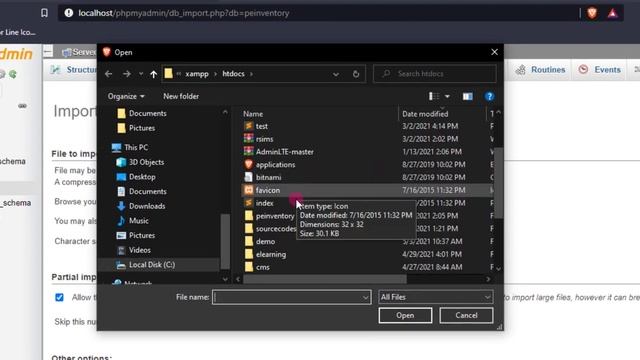This screenshot has width=640, height=360.
Task: Click the Search htdocs box
Action: click(x=435, y=74)
